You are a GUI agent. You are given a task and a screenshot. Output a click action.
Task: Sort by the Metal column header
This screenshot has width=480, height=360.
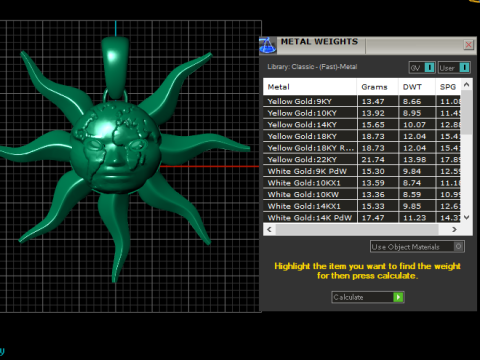(x=310, y=87)
